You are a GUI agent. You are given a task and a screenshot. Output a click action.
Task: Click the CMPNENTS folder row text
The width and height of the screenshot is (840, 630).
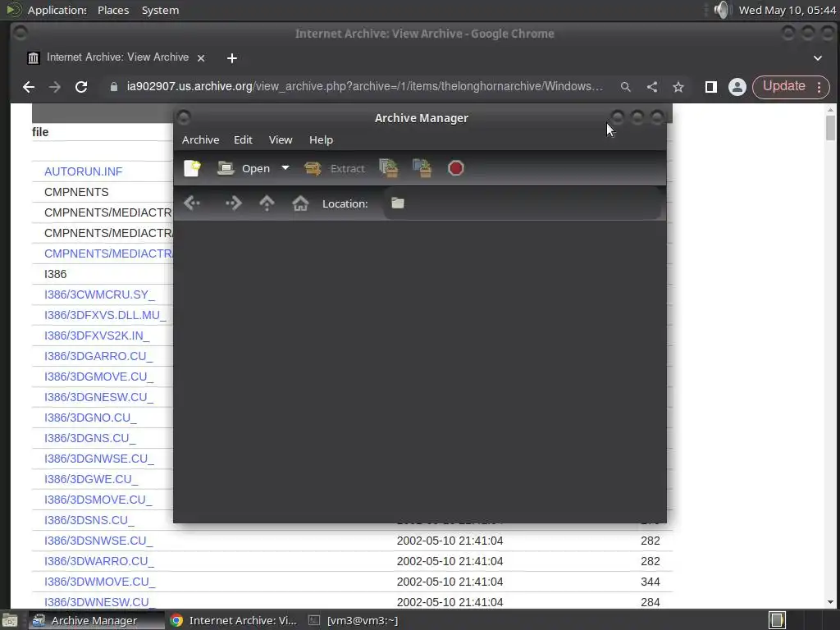click(x=76, y=192)
